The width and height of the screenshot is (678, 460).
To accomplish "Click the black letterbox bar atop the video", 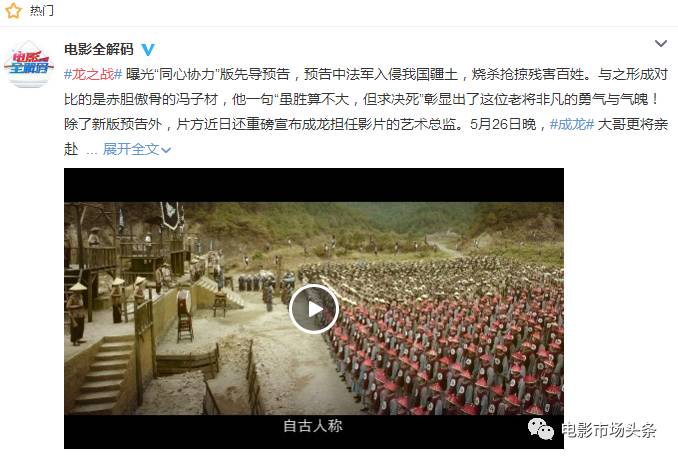I will [314, 185].
